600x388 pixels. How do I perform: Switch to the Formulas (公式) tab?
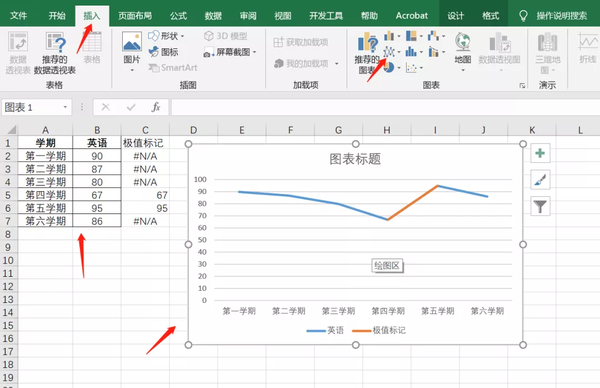coord(178,16)
